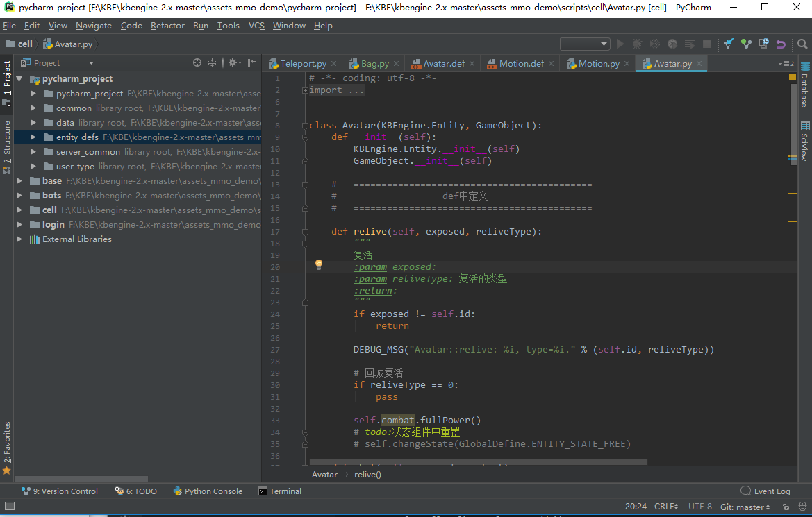Click the purple Revert arrow icon
The image size is (812, 517).
[x=781, y=44]
